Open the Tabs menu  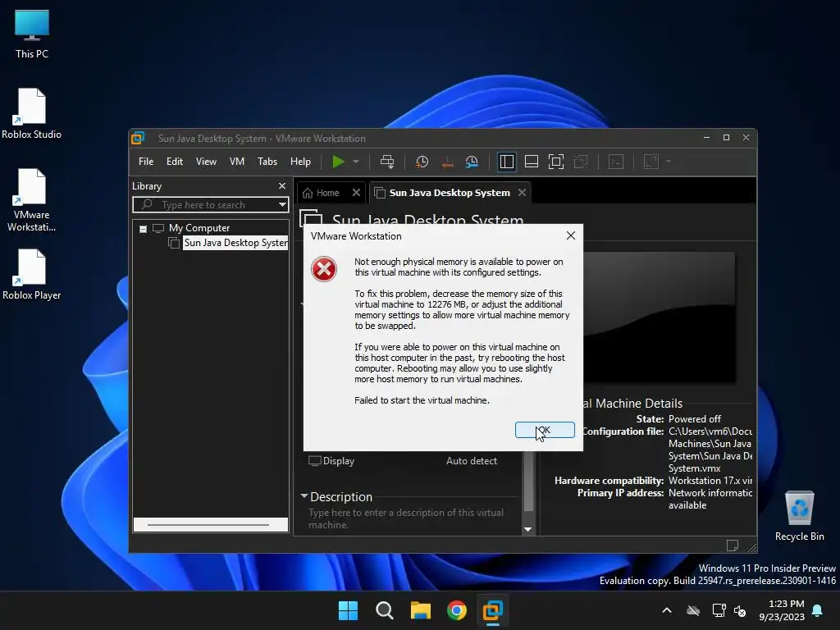coord(267,162)
